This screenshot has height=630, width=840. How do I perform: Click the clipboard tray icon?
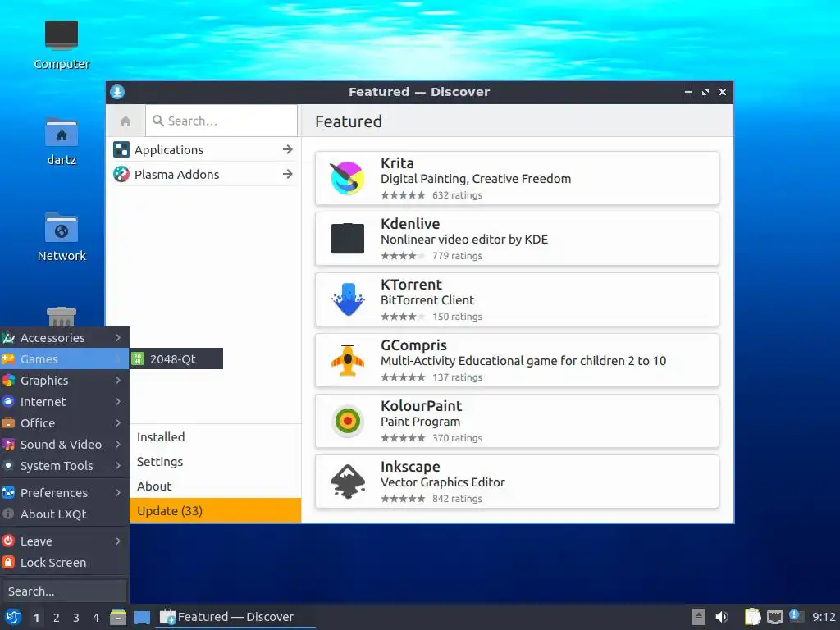click(753, 617)
